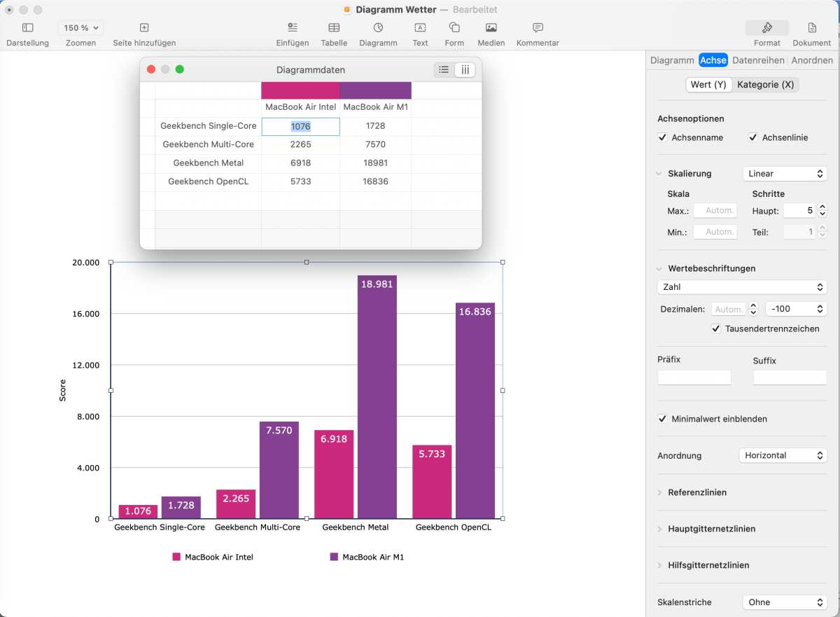The image size is (840, 617).
Task: Select the 18981 cell in Diagrammdaten
Action: 376,163
